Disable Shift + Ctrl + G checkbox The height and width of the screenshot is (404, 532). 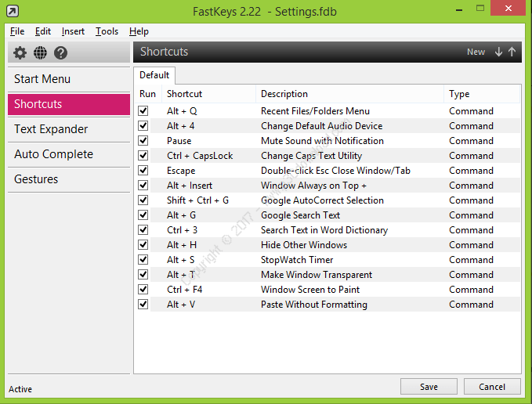143,200
